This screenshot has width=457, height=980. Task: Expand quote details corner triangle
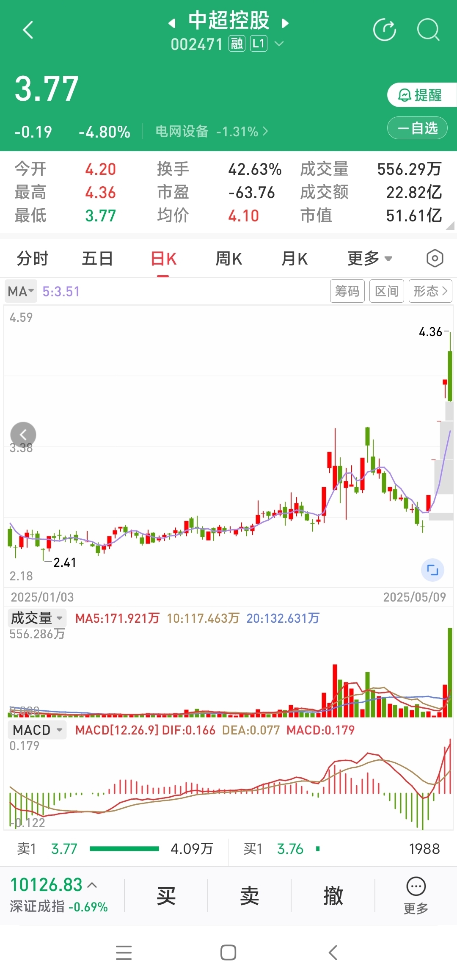(x=450, y=226)
